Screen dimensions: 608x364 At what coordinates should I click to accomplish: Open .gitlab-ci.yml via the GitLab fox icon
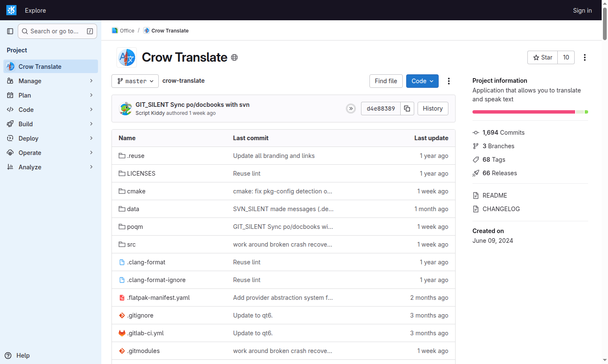pyautogui.click(x=121, y=333)
